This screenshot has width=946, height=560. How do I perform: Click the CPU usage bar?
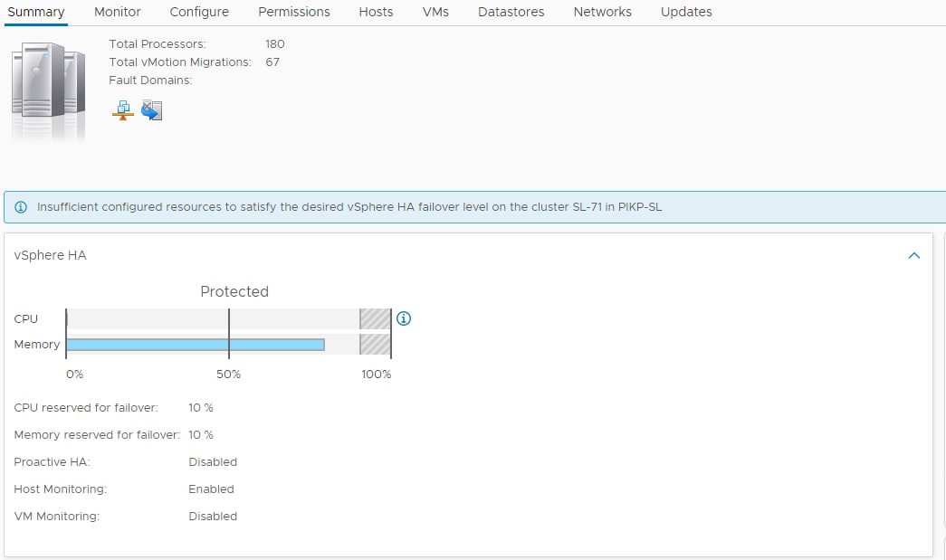(x=228, y=318)
